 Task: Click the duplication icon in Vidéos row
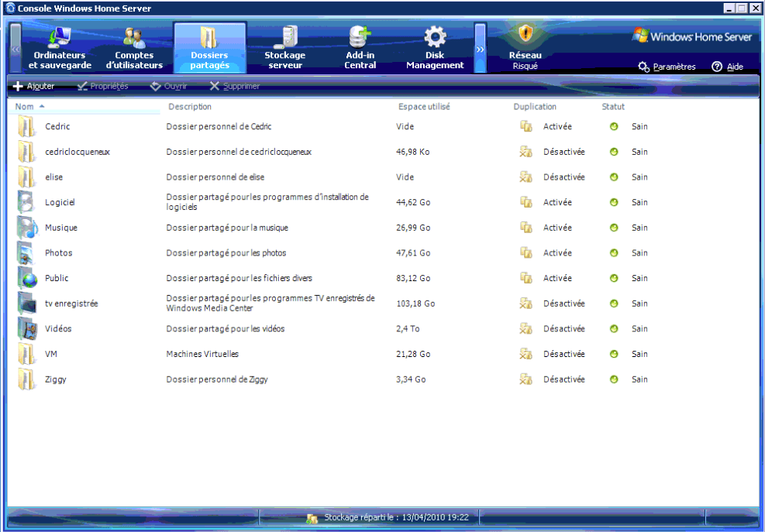click(x=526, y=328)
